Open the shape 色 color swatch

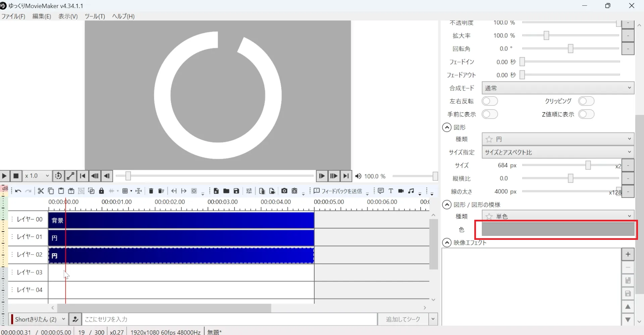pos(558,229)
